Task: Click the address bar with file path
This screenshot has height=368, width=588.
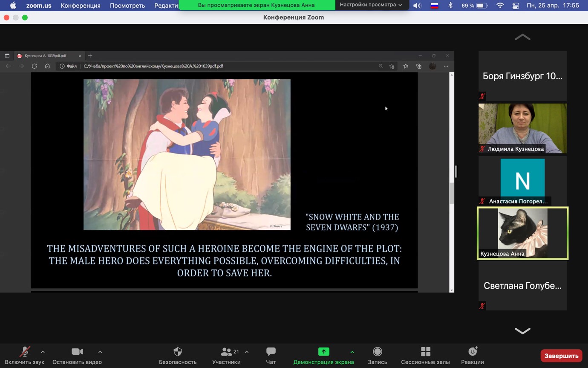Action: pyautogui.click(x=226, y=66)
